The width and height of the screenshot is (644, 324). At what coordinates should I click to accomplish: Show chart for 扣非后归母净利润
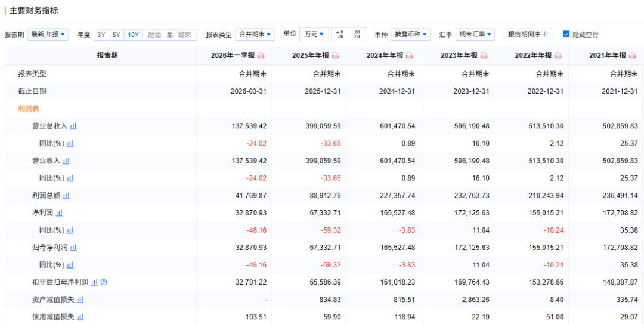(x=94, y=282)
